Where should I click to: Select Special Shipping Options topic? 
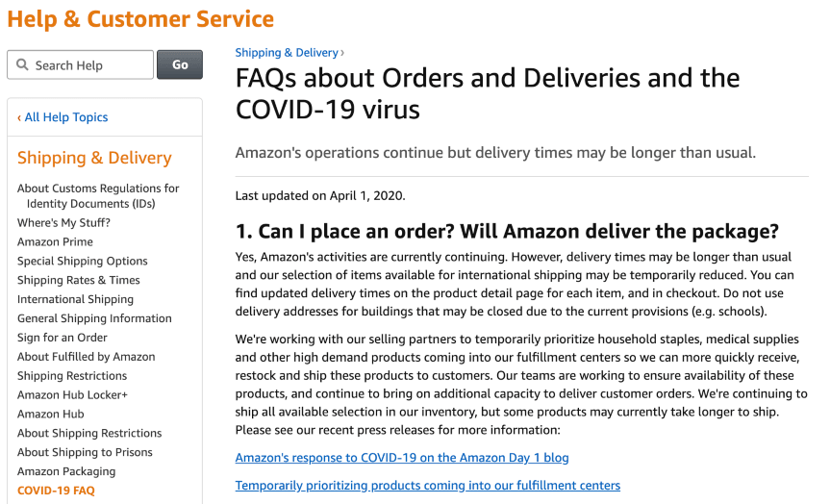click(x=83, y=262)
